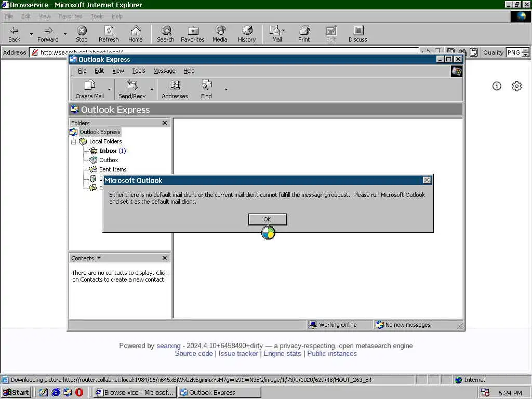Launch Outlook Express from quick launch
Screen dimensions: 532x399
68,393
